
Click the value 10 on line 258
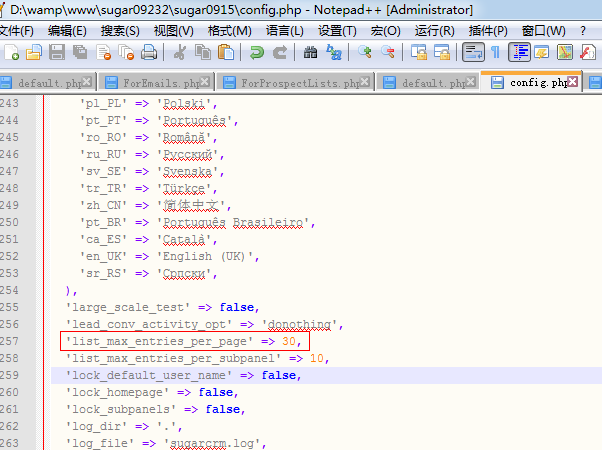coord(317,358)
